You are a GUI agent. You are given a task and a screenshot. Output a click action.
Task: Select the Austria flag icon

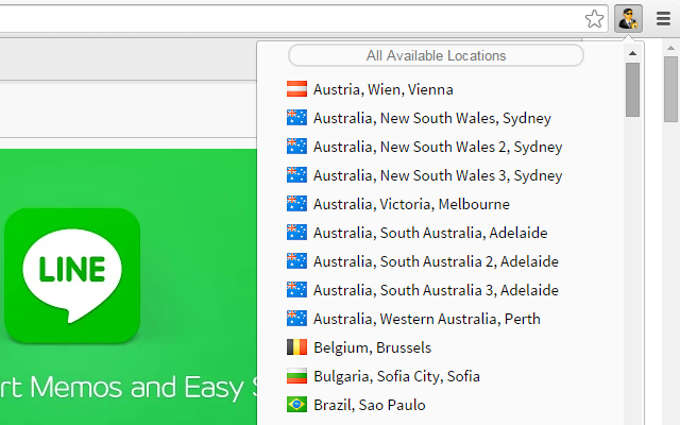click(x=297, y=89)
